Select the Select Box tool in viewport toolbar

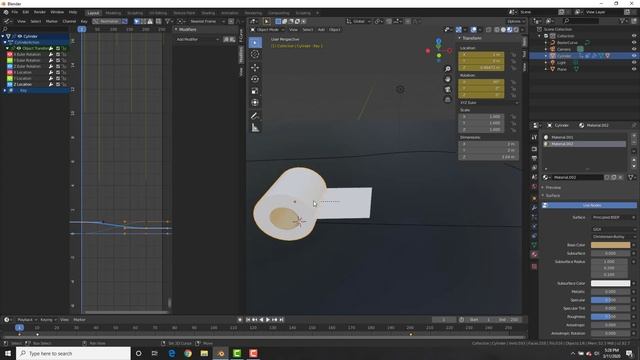click(x=255, y=42)
